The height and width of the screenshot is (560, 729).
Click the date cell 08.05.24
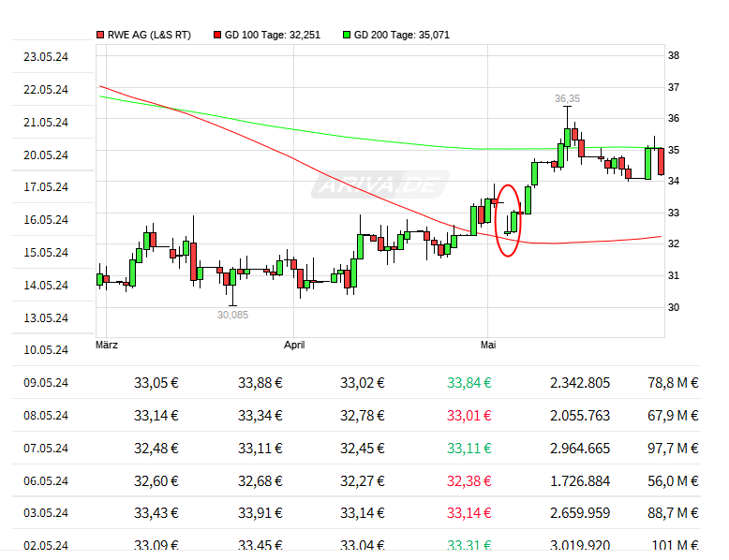click(46, 415)
